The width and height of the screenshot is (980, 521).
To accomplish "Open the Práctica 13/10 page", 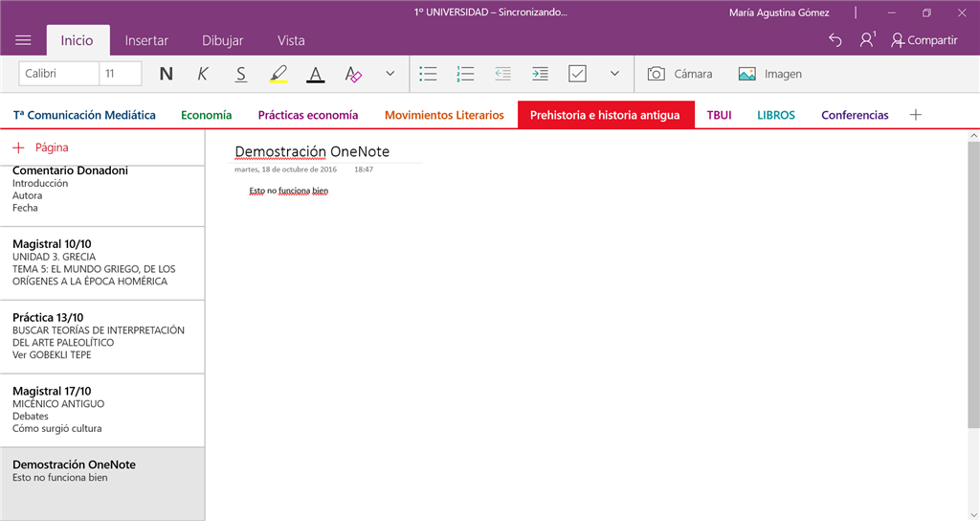I will 101,337.
